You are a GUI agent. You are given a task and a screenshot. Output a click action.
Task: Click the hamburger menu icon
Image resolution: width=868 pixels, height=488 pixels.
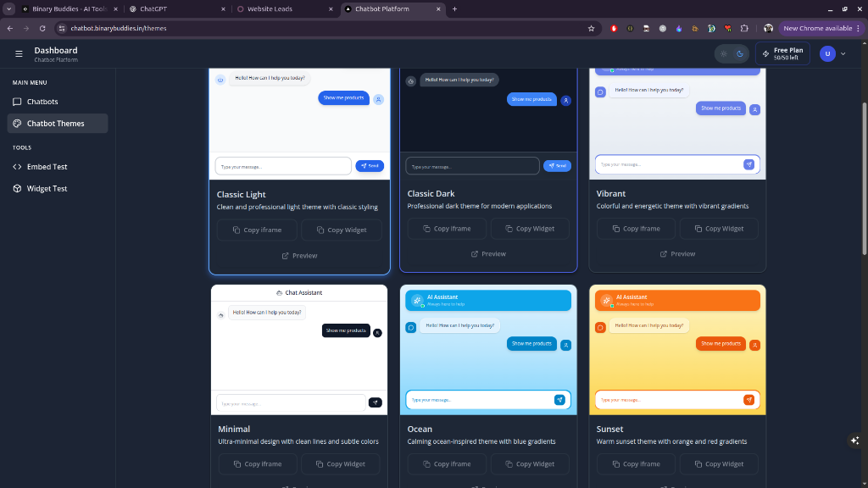19,53
